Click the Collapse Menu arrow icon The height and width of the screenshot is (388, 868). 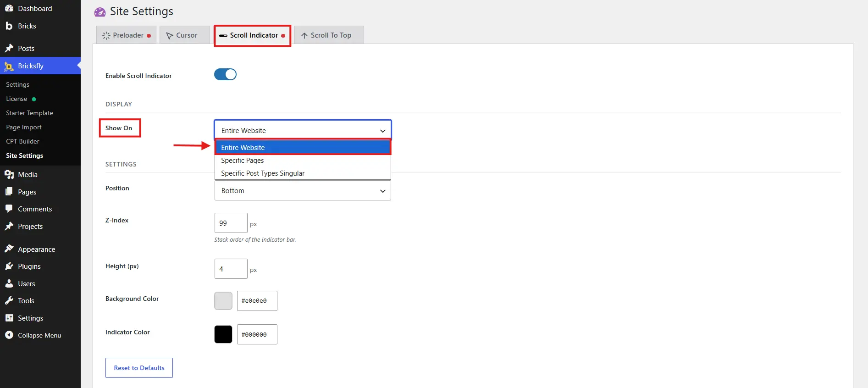click(x=9, y=335)
